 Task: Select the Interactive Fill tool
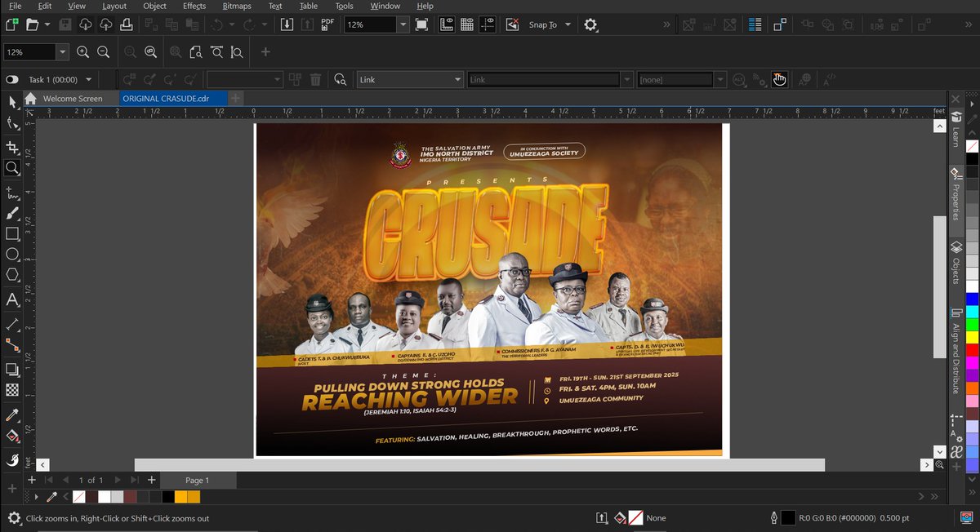pos(12,436)
